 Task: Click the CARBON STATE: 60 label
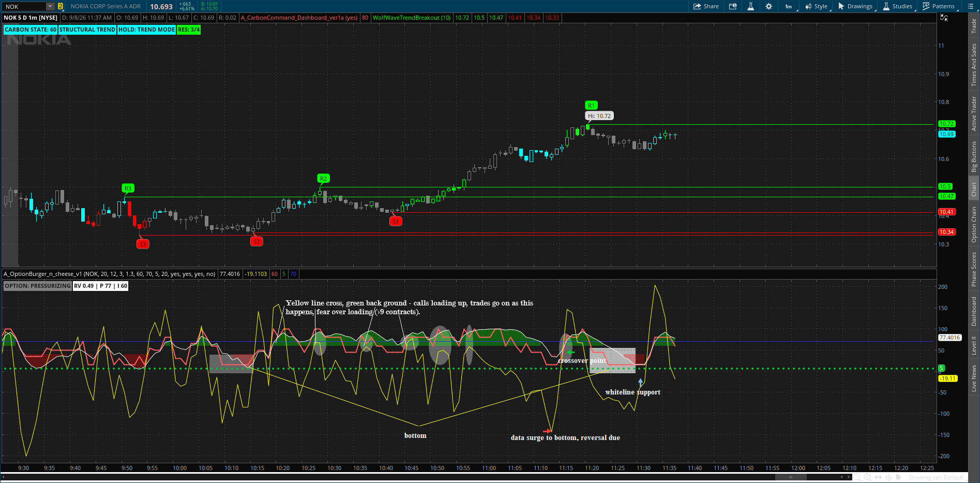point(31,30)
